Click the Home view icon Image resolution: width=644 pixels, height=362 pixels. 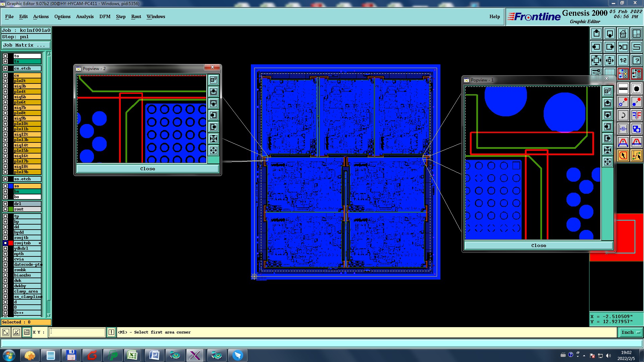(x=623, y=34)
